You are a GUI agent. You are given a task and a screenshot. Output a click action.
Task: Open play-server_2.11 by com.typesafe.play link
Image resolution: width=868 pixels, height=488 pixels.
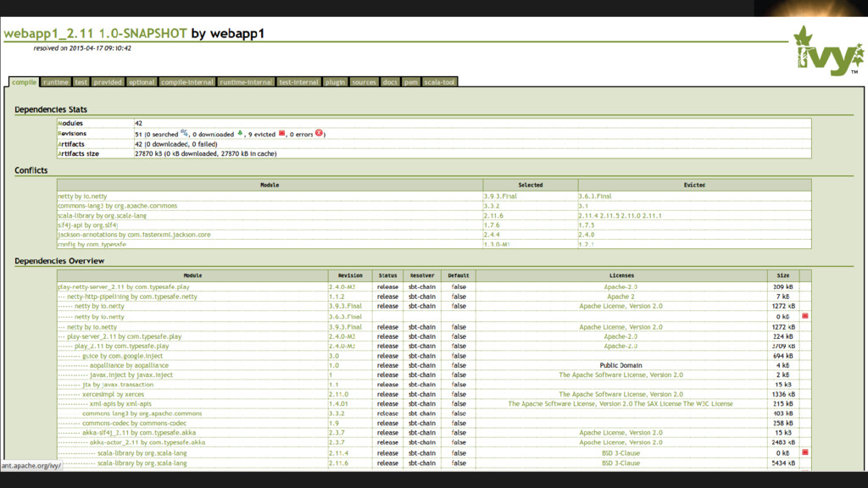coord(124,336)
